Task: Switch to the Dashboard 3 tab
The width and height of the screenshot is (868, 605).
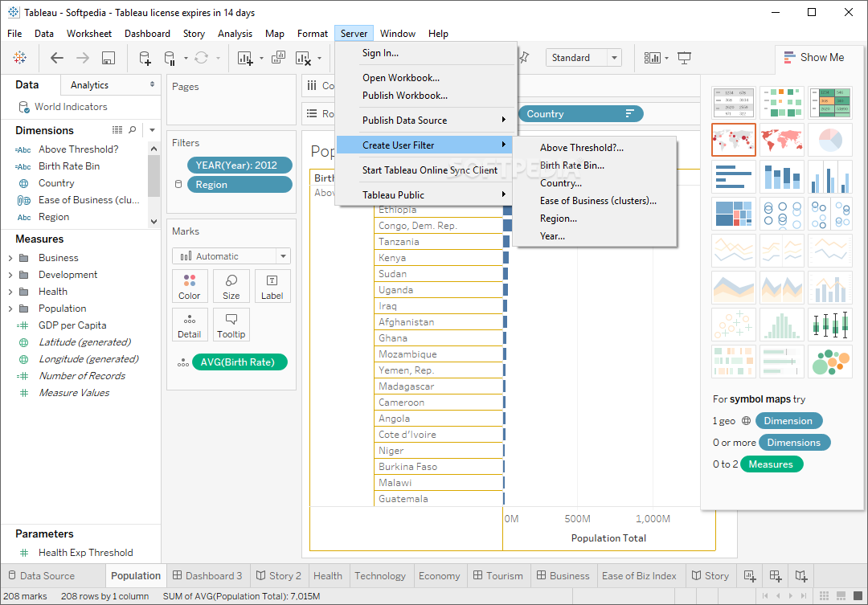Action: pyautogui.click(x=207, y=575)
